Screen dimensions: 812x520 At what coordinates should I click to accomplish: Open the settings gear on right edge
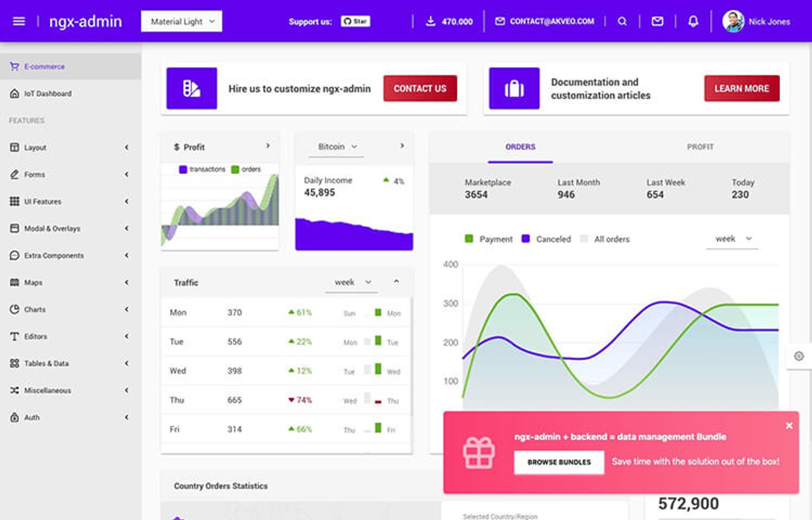[799, 356]
